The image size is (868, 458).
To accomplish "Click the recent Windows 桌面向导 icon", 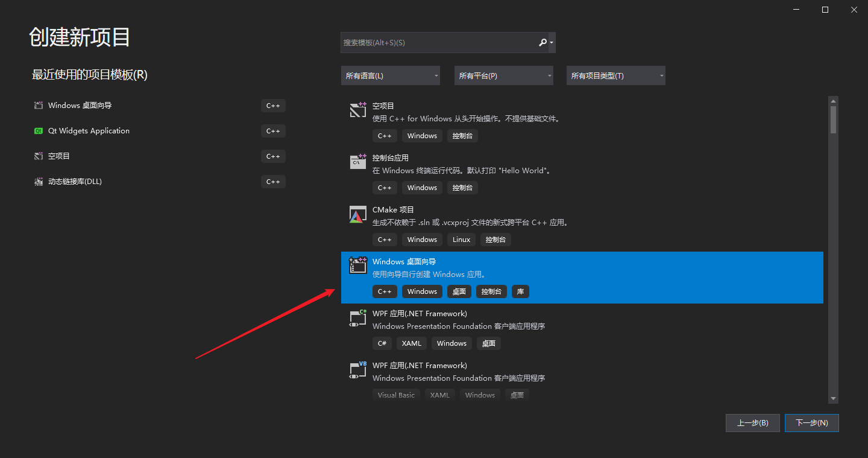I will click(x=39, y=106).
